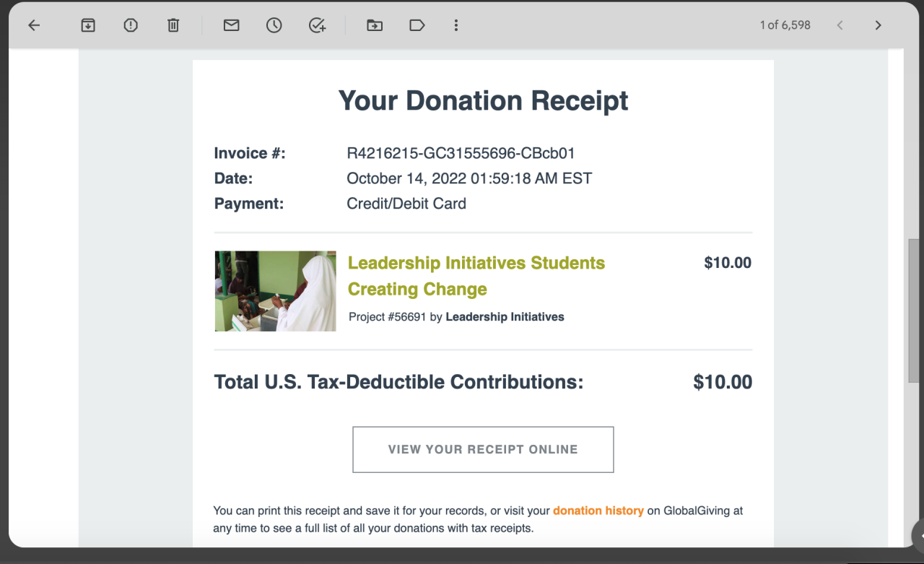
Task: Click the project photo thumbnail
Action: 275,291
